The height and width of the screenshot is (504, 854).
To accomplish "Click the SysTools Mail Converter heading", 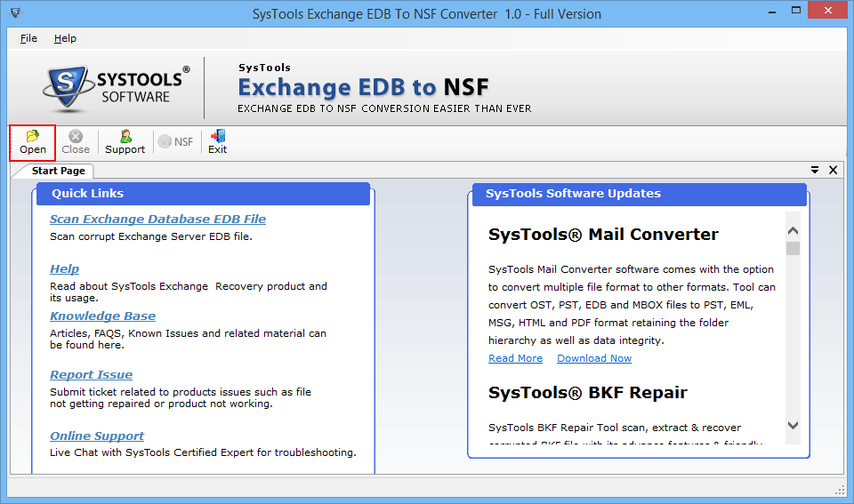I will click(603, 235).
